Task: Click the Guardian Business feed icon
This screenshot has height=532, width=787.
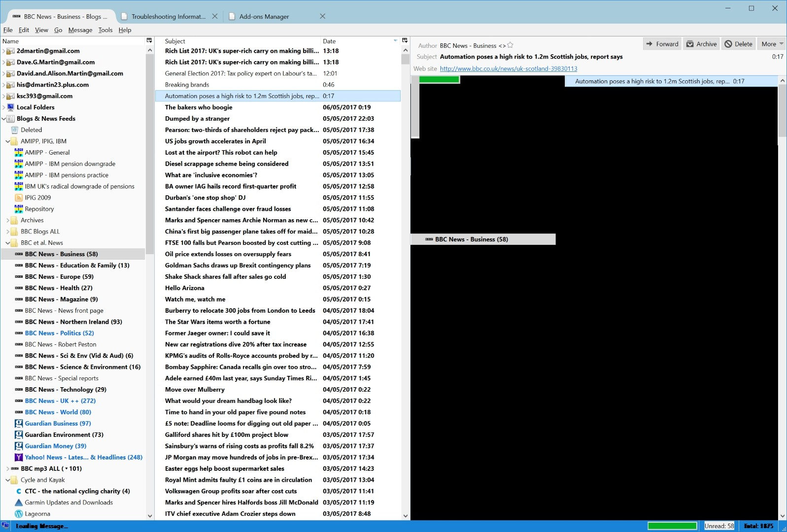Action: (x=19, y=423)
